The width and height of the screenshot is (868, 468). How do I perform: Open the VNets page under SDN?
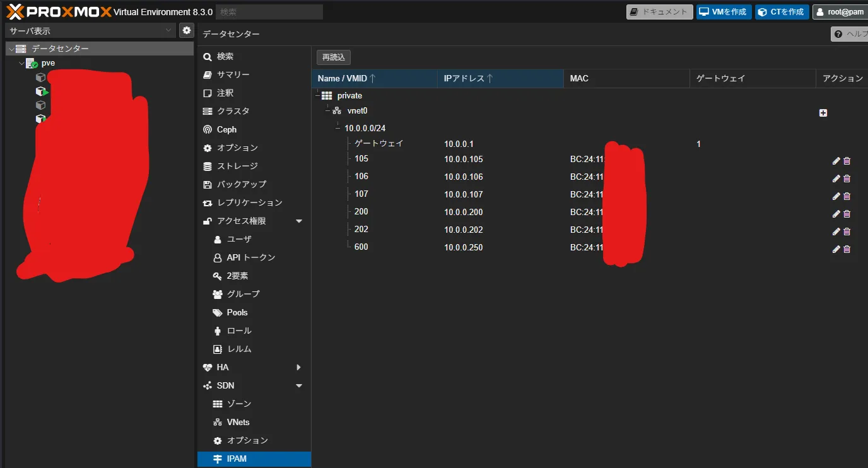(x=238, y=422)
